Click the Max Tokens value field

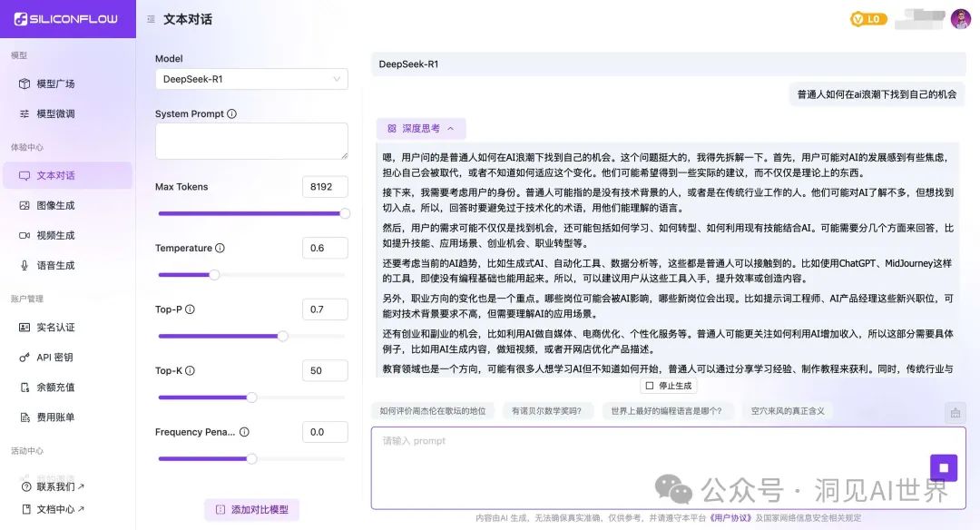coord(325,187)
